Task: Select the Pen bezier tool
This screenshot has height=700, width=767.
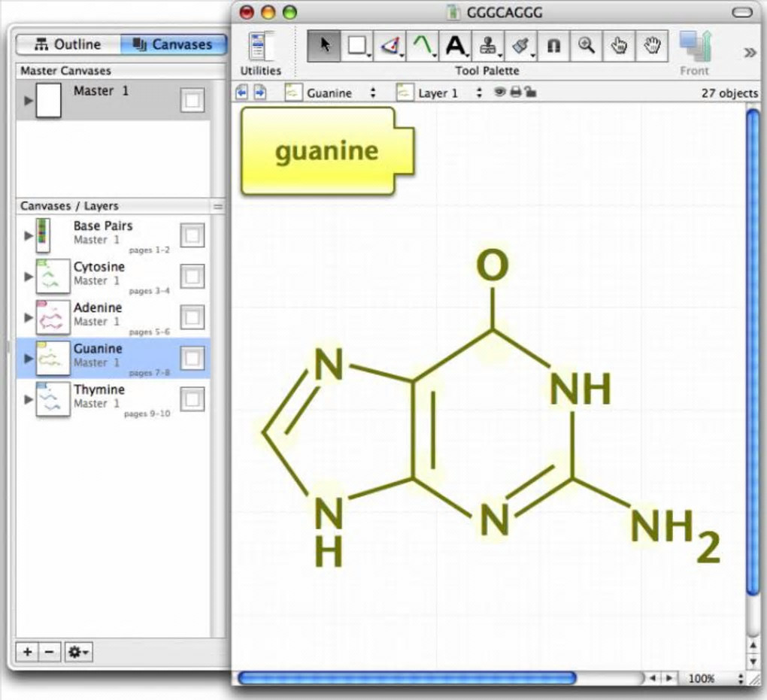Action: 423,46
